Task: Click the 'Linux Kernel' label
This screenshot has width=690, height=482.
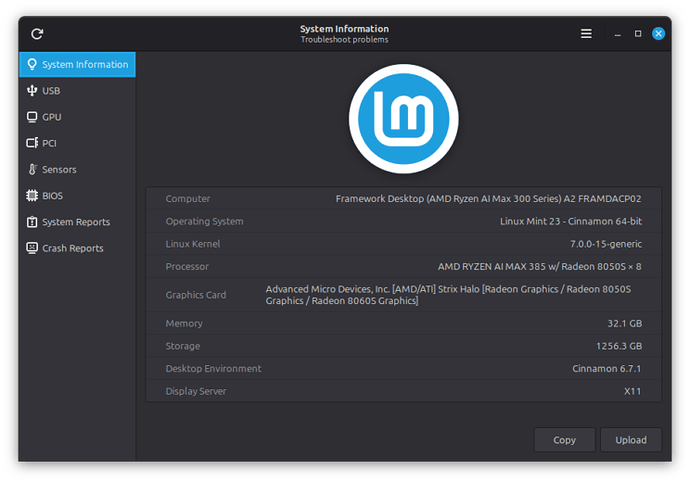Action: click(193, 244)
